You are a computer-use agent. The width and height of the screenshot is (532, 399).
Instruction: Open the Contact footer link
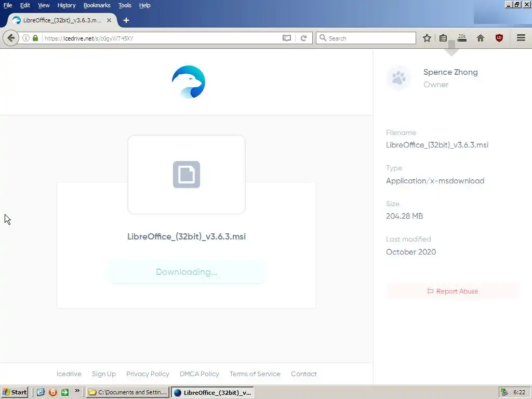coord(303,374)
